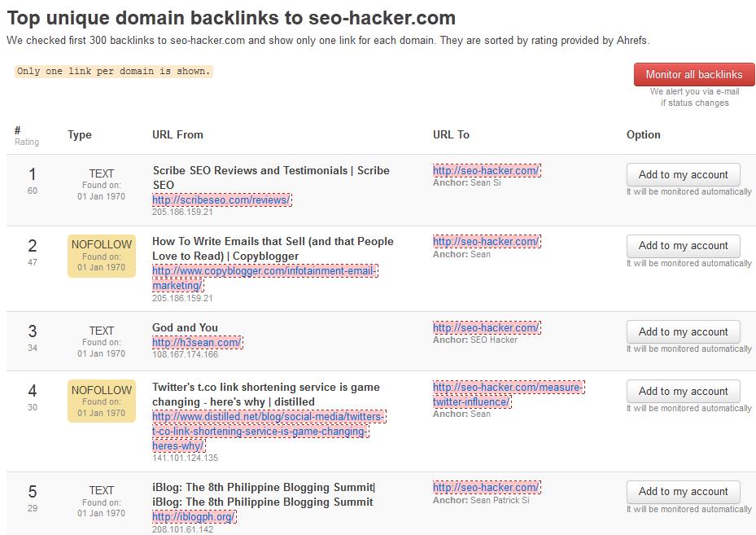Click the URL To column header
This screenshot has height=535, width=756.
click(x=451, y=134)
